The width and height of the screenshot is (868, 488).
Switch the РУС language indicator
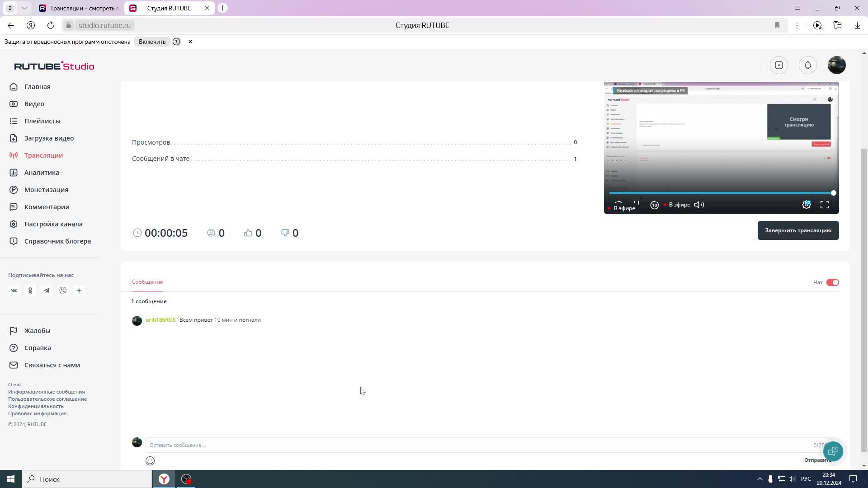[x=806, y=479]
